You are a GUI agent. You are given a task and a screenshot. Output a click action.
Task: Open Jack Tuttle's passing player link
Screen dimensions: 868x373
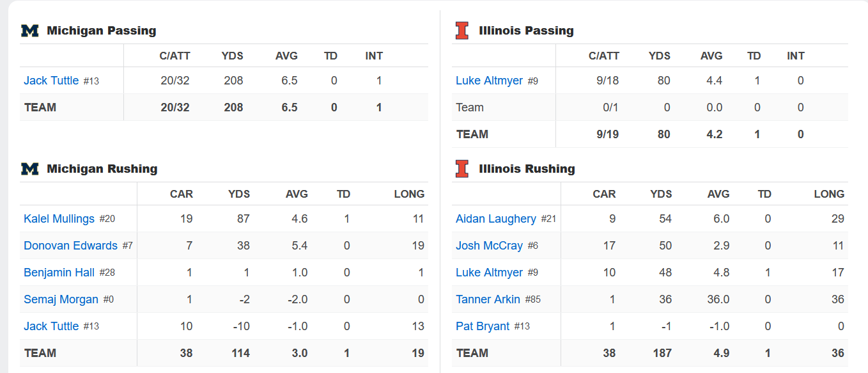click(x=51, y=81)
